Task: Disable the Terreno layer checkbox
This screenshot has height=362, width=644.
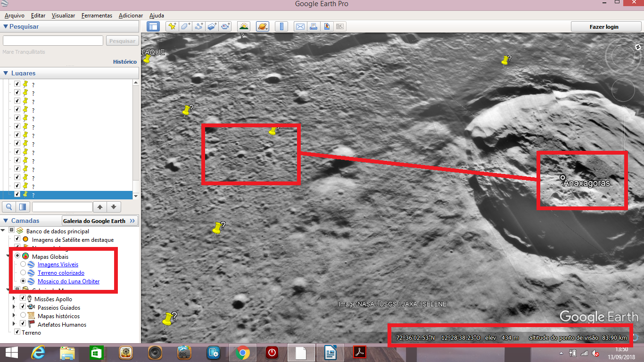Action: (x=17, y=332)
